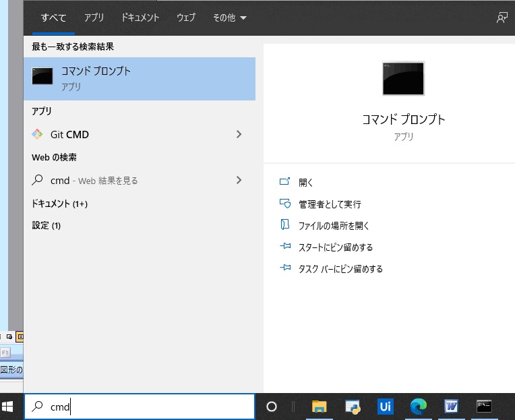Click the feedback icon in search header
Image resolution: width=515 pixels, height=420 pixels.
tap(502, 18)
